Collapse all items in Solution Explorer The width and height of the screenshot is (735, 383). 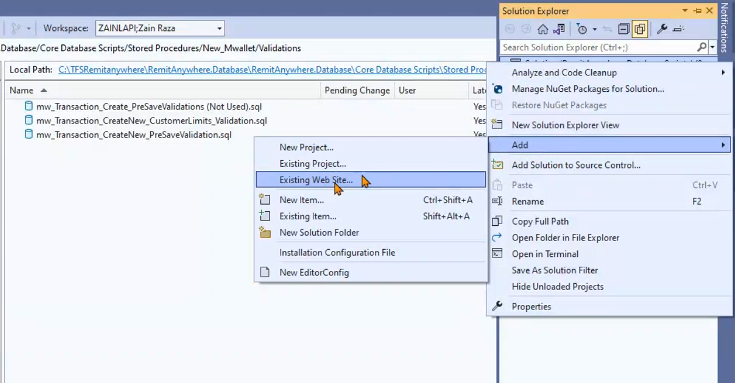coord(623,29)
